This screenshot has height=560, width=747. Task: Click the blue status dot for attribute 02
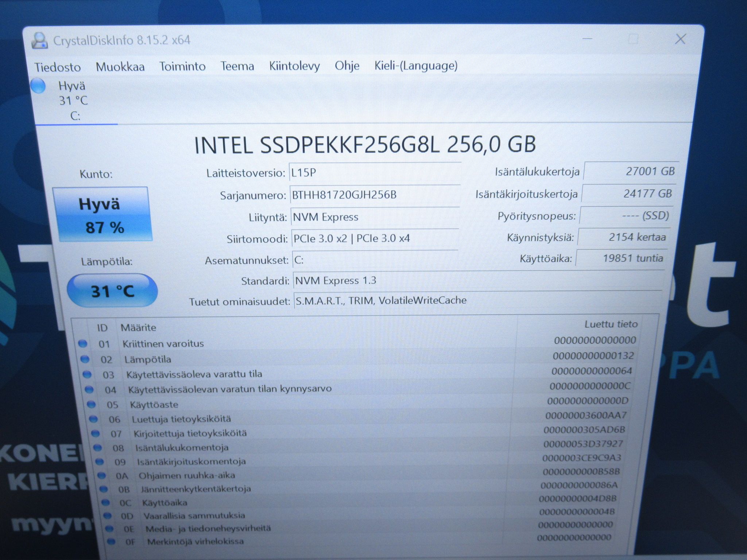[85, 359]
